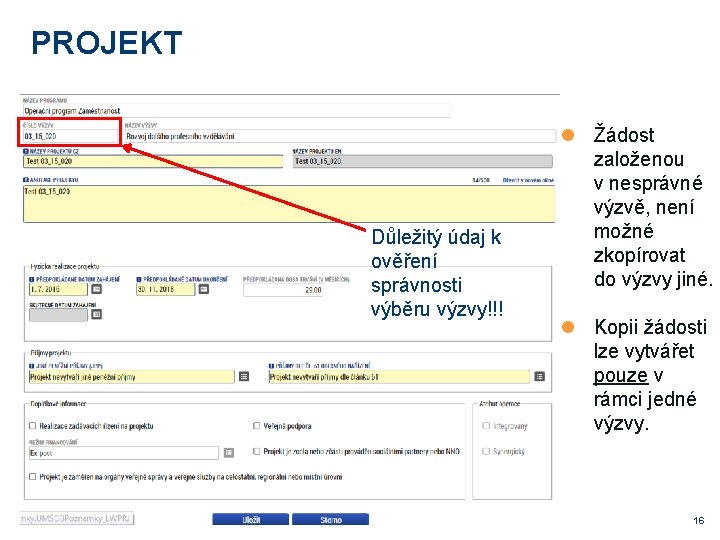720x540 pixels.
Task: Toggle the 'Synergický' checkbox
Action: 486,451
